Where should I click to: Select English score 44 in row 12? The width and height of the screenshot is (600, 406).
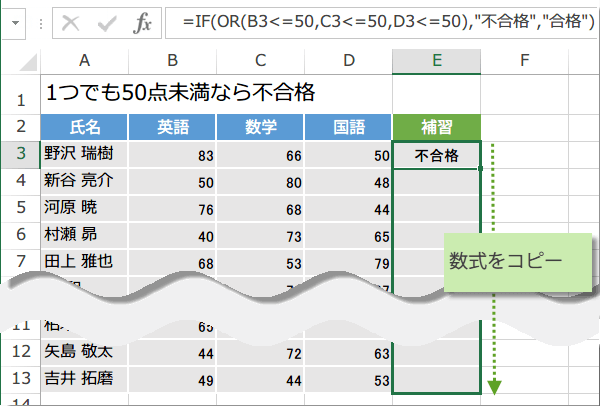pos(172,352)
